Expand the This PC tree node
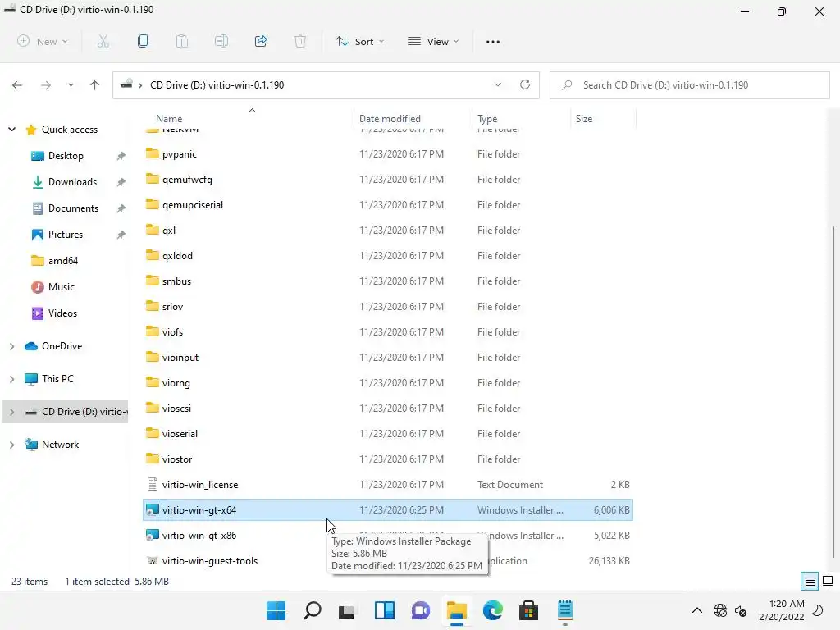This screenshot has height=630, width=840. (11, 379)
